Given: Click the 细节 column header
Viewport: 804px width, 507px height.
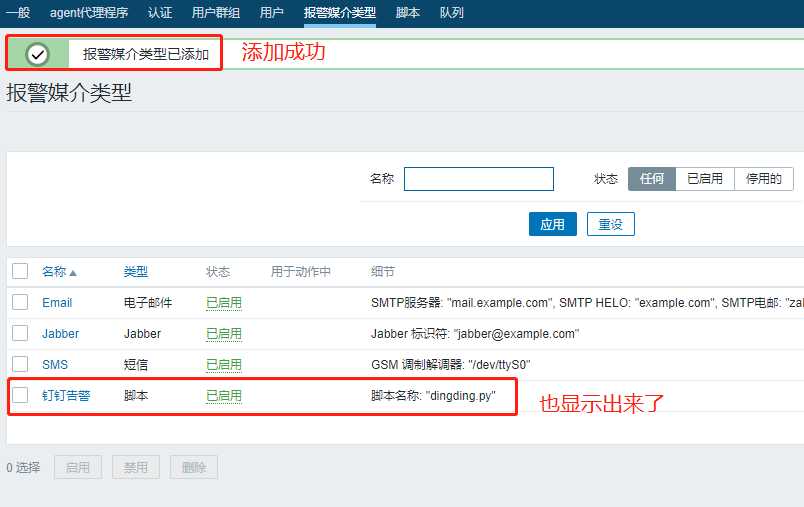Looking at the screenshot, I should [x=383, y=272].
